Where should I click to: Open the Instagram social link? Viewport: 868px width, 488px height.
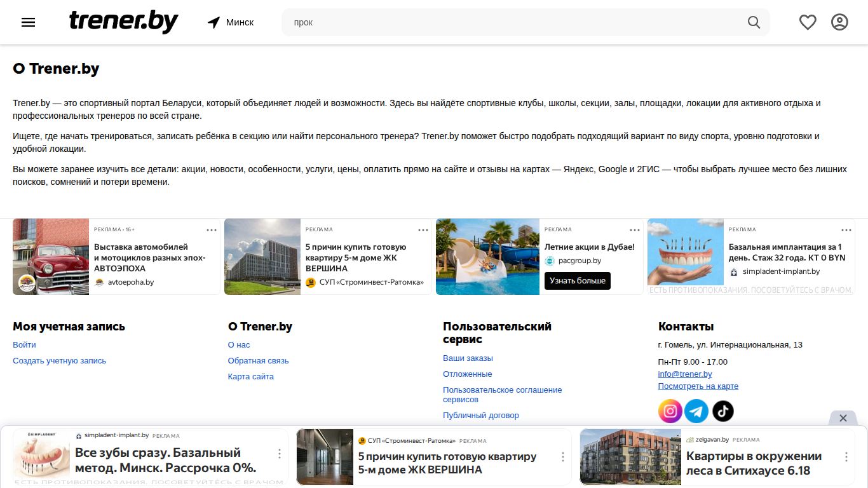[x=670, y=411]
